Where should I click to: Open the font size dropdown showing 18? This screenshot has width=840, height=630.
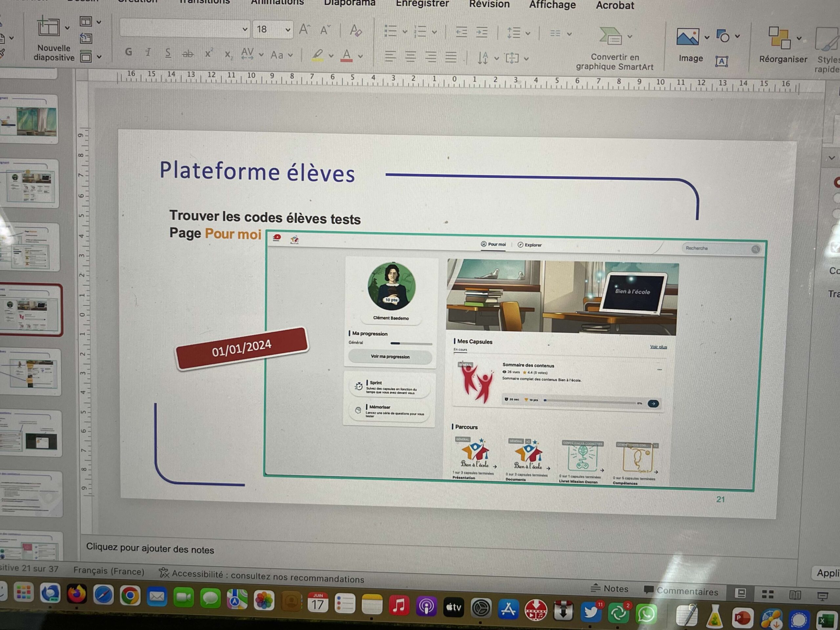point(288,30)
